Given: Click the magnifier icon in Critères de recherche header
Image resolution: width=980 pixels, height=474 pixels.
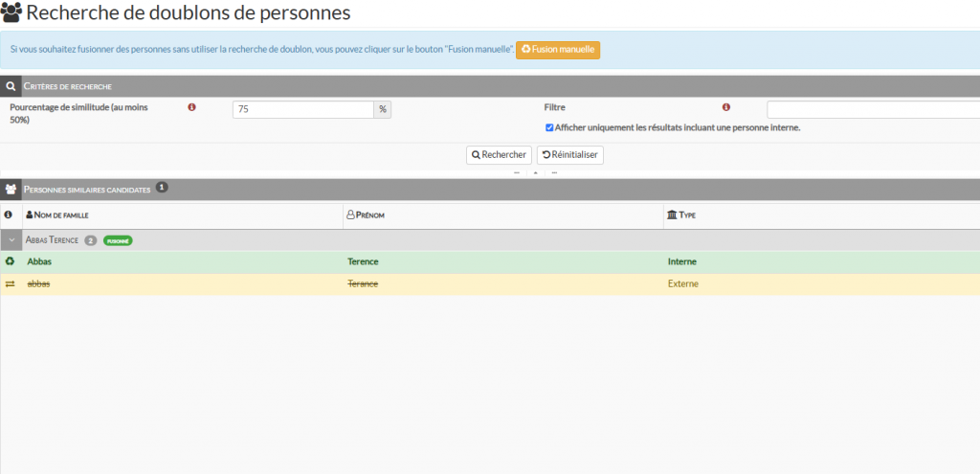Looking at the screenshot, I should (11, 86).
